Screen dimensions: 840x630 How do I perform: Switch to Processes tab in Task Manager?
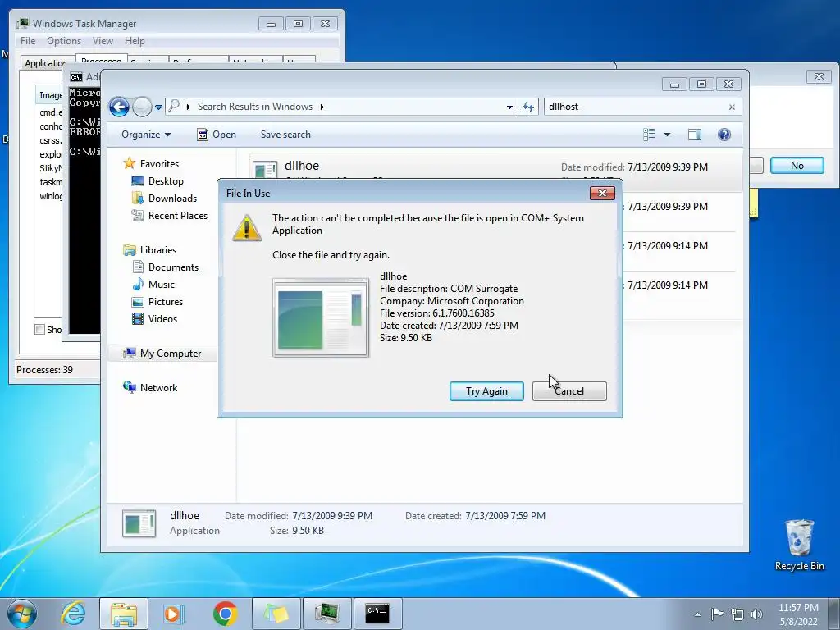101,58
